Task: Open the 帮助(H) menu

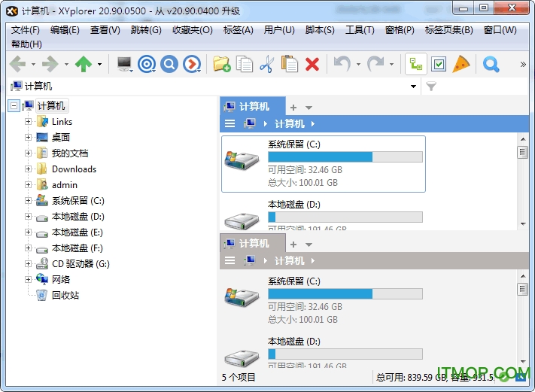Action: (x=26, y=44)
